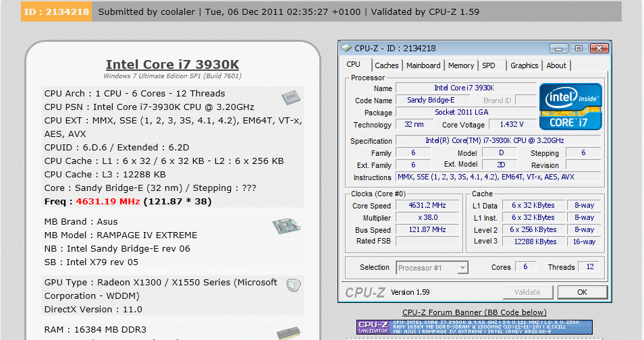This screenshot has height=340, width=644.
Task: Expand the Processor #1 selection dropdown
Action: coord(462,268)
